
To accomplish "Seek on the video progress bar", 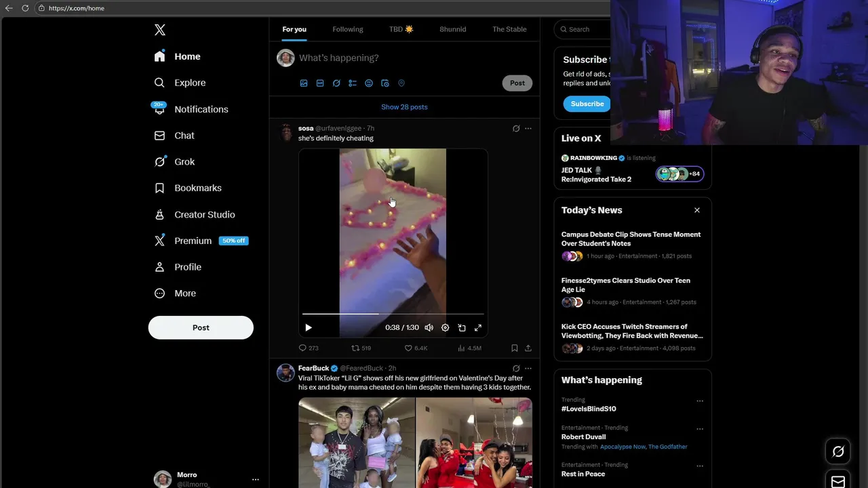I will [x=393, y=314].
